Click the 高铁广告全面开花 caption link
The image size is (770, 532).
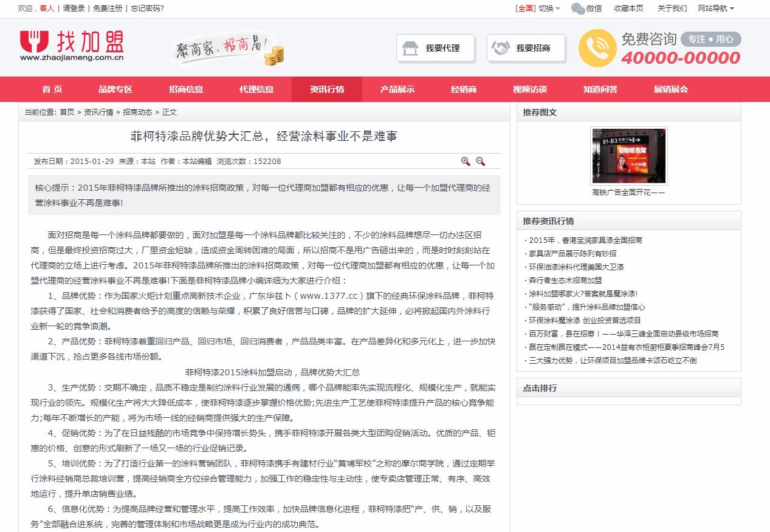tap(628, 193)
